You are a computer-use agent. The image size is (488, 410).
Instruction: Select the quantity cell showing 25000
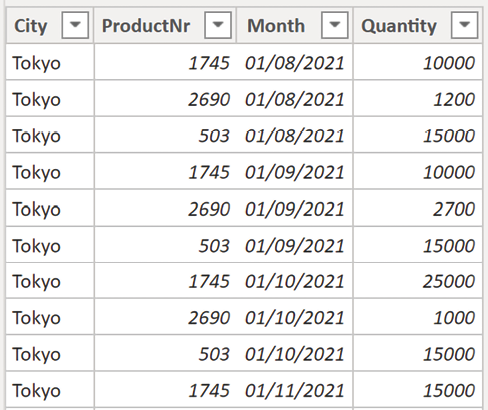pos(418,280)
